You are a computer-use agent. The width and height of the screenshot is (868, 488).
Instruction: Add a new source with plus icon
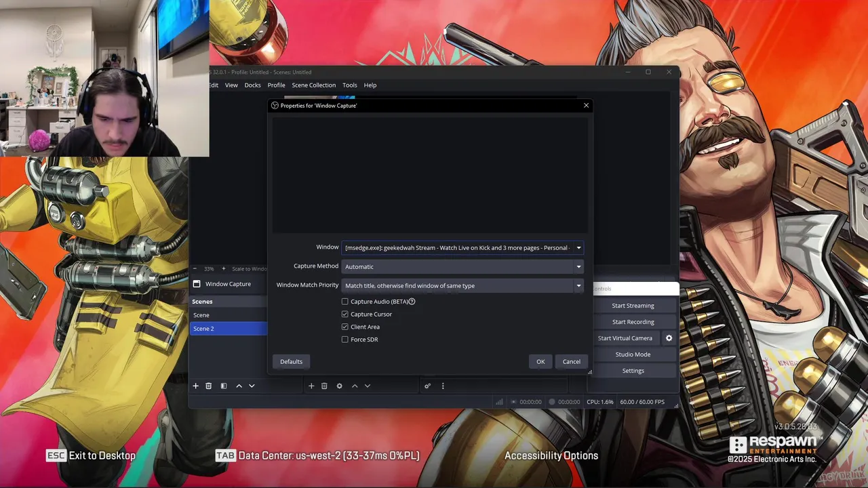[311, 386]
